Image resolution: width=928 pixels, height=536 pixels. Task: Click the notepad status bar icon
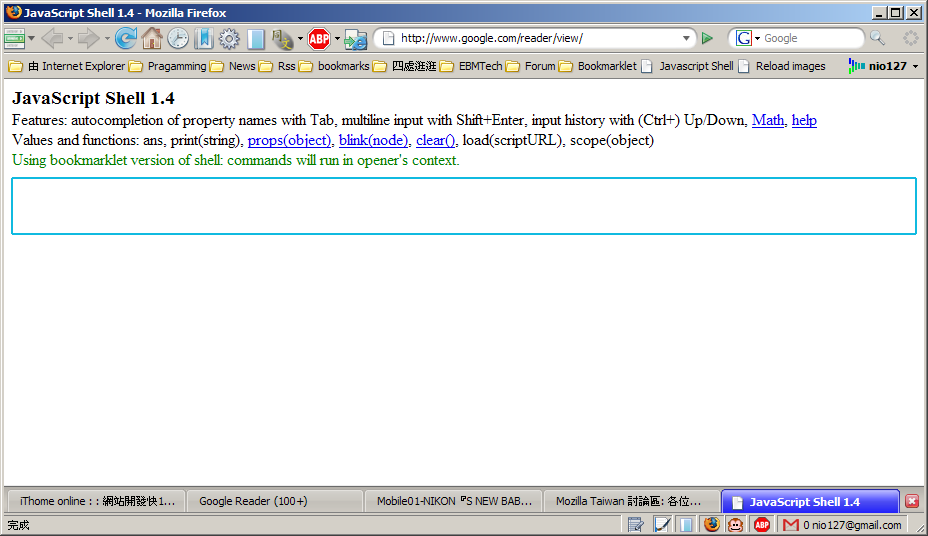(x=636, y=525)
